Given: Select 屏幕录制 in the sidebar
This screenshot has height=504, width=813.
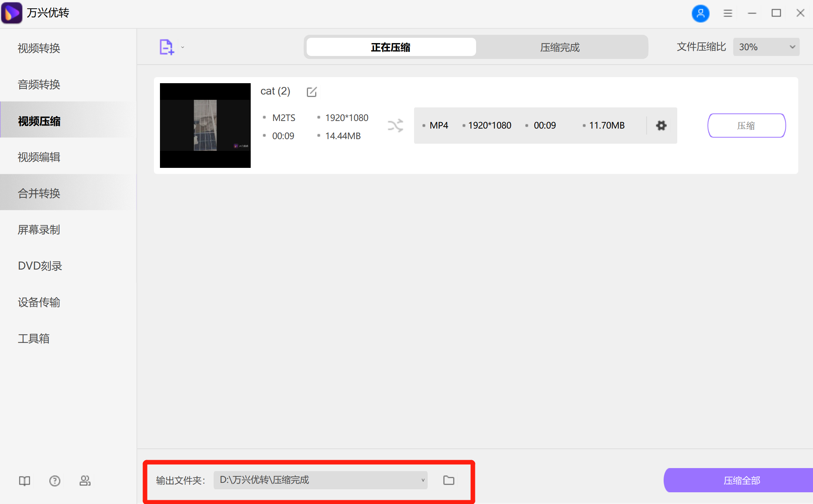Looking at the screenshot, I should pos(39,230).
